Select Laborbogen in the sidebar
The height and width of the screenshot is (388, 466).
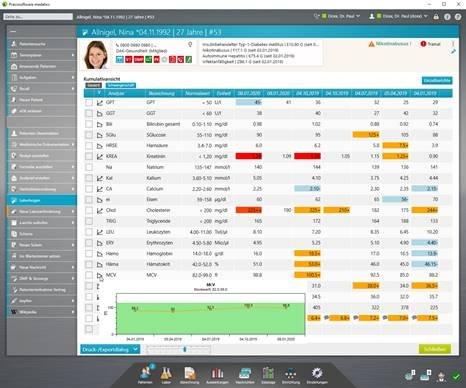pos(42,200)
